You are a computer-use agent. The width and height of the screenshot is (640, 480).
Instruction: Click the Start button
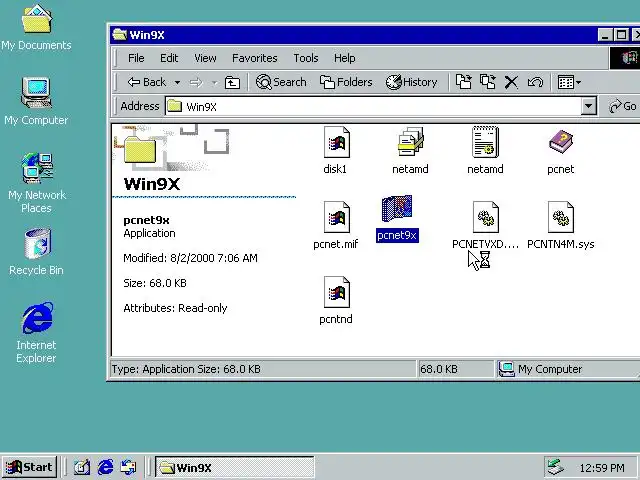point(29,467)
